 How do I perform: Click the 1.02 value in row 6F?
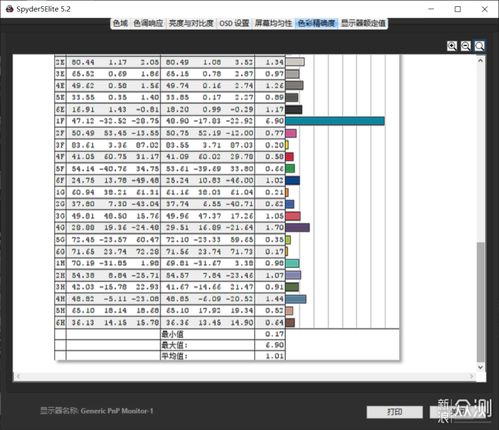coord(274,180)
